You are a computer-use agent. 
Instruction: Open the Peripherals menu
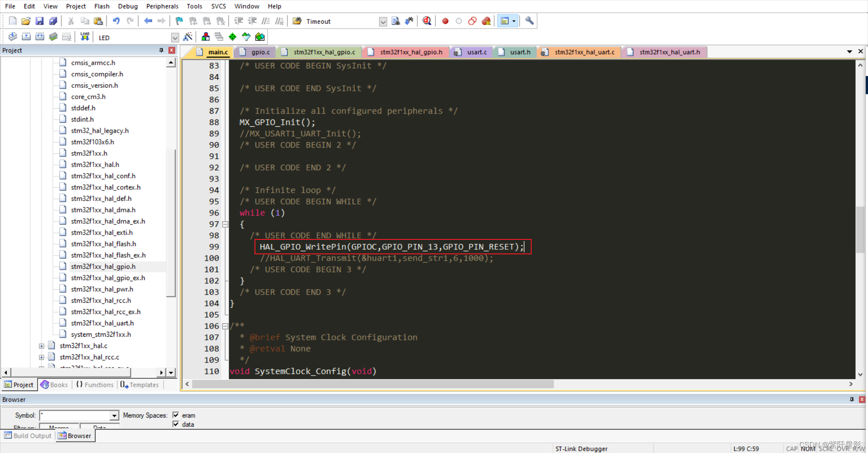[162, 6]
